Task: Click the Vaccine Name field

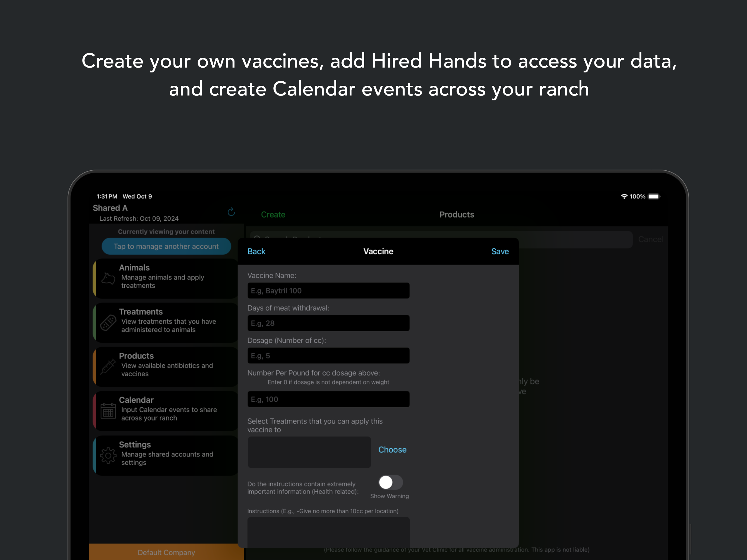Action: pyautogui.click(x=328, y=291)
